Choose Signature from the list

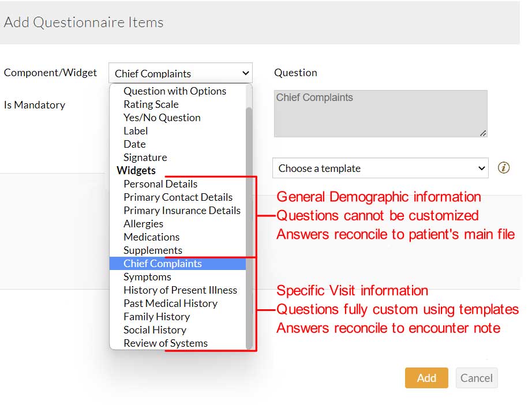coord(145,157)
